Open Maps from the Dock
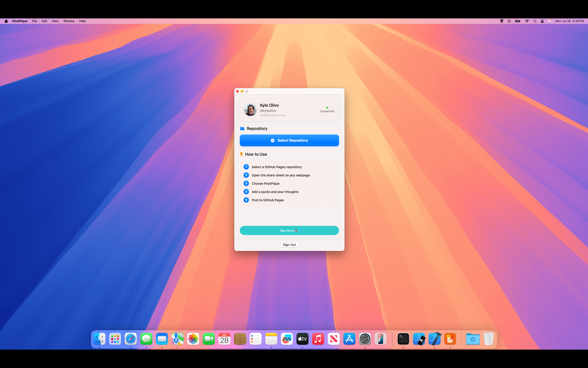This screenshot has width=588, height=368. (177, 339)
